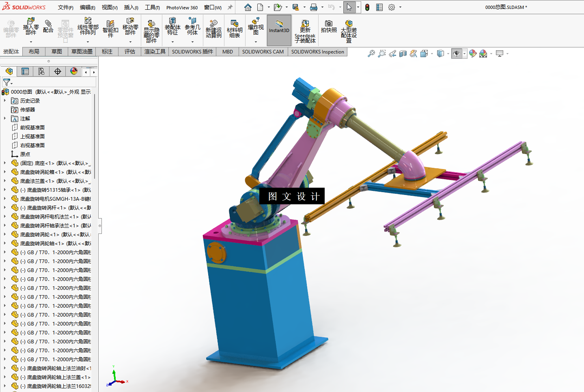Expand the (固定) 底座<1> component

coord(5,163)
